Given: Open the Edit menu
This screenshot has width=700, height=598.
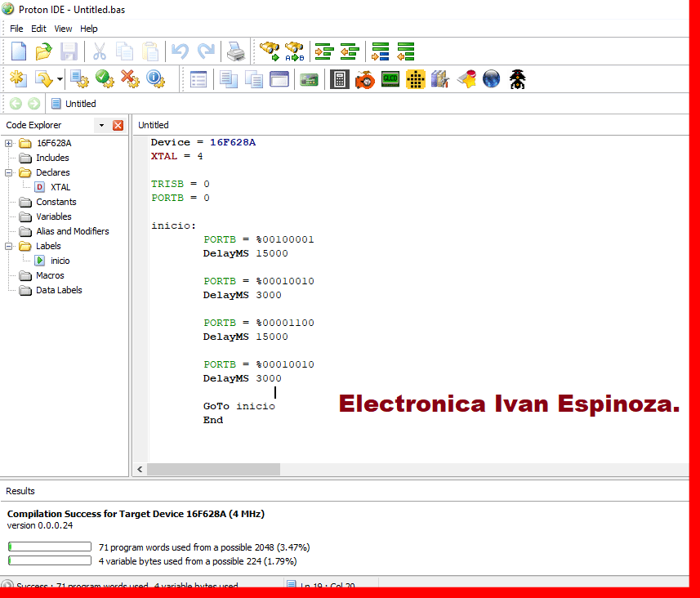Looking at the screenshot, I should click(38, 29).
